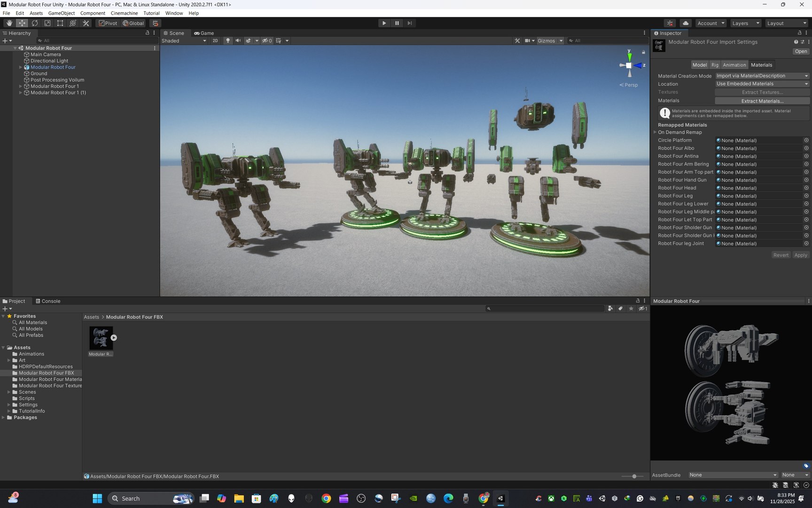The width and height of the screenshot is (812, 508).
Task: Open Shaded draw mode dropdown
Action: tap(184, 40)
